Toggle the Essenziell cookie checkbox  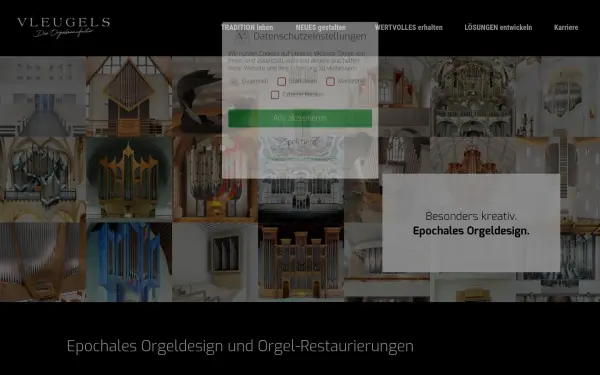[x=234, y=81]
